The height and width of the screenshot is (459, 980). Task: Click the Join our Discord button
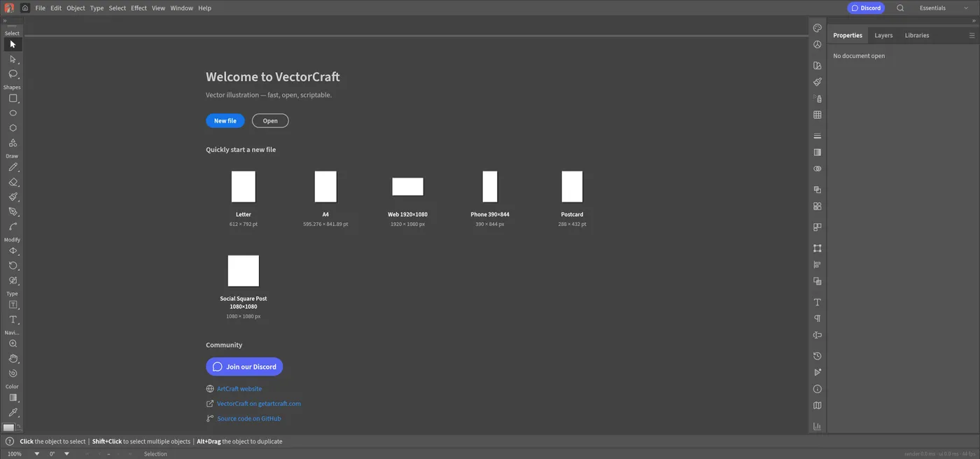click(244, 367)
